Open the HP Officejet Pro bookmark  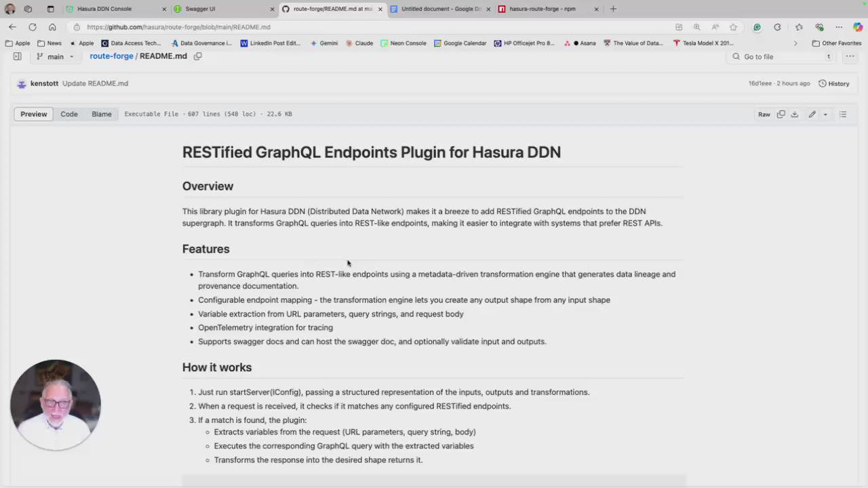pos(524,43)
